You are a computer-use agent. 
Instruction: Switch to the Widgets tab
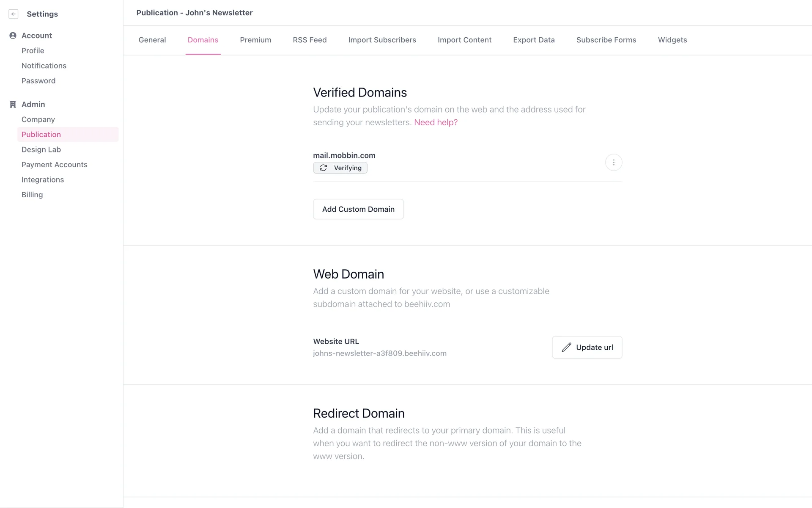672,40
